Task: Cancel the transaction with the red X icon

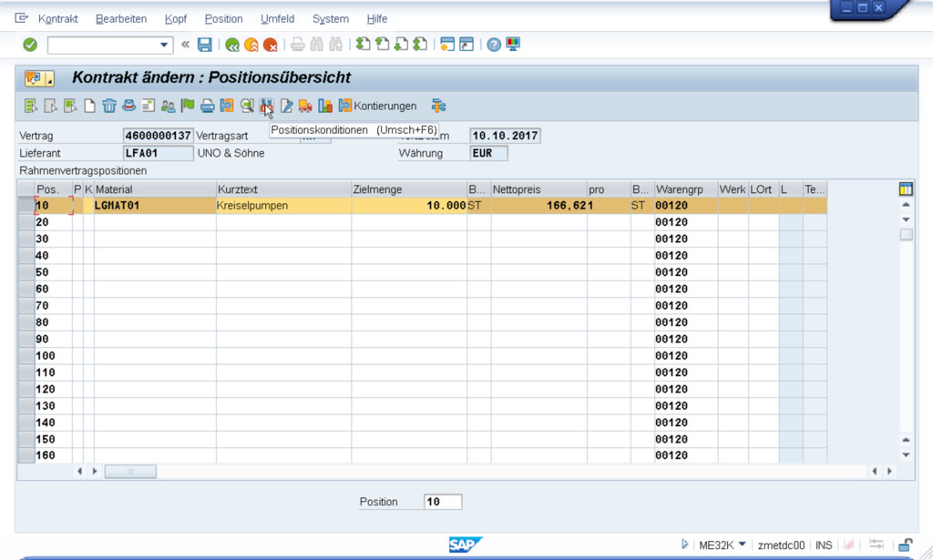Action: 271,45
